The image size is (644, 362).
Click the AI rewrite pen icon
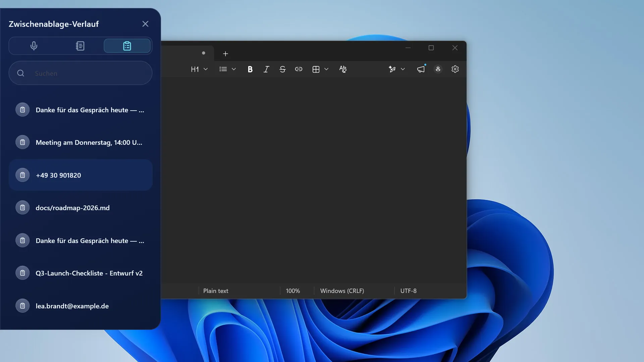[x=392, y=69]
